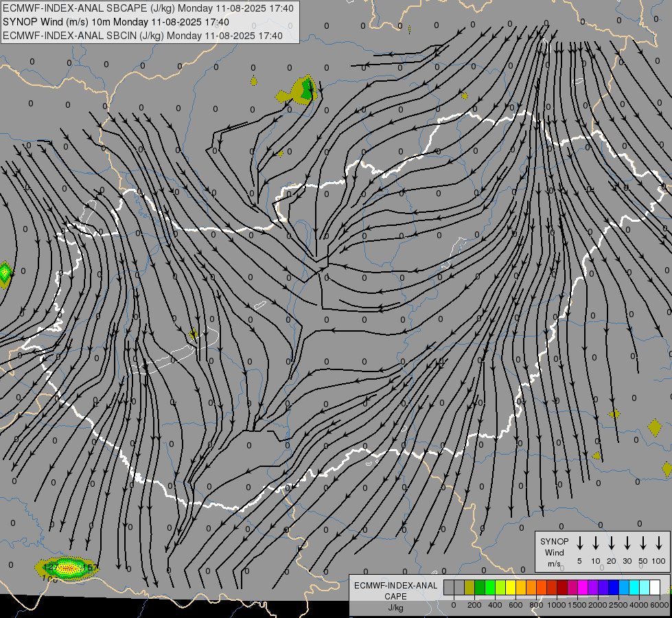Click the 2000 tick label on CAPE scale
Screen dimensions: 672x618
click(598, 605)
